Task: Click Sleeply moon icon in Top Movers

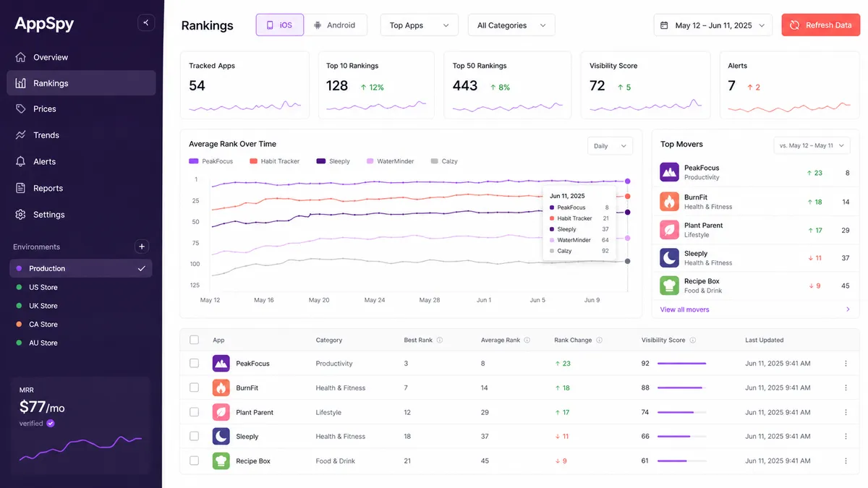Action: (669, 258)
